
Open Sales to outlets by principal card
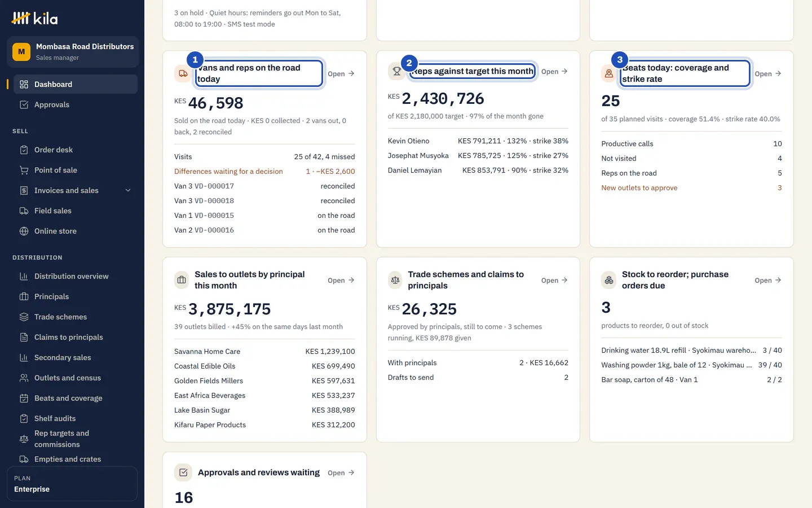[341, 280]
